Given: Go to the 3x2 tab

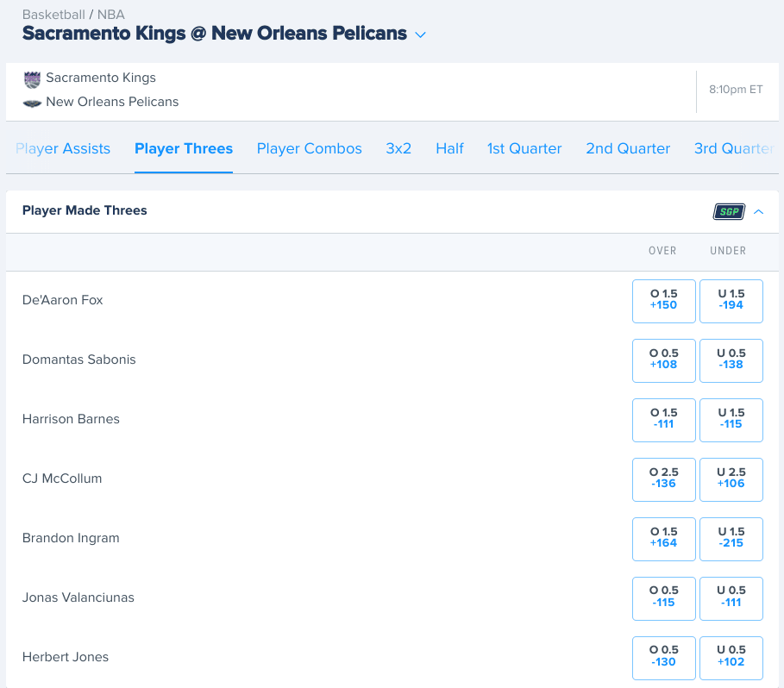Looking at the screenshot, I should (398, 148).
